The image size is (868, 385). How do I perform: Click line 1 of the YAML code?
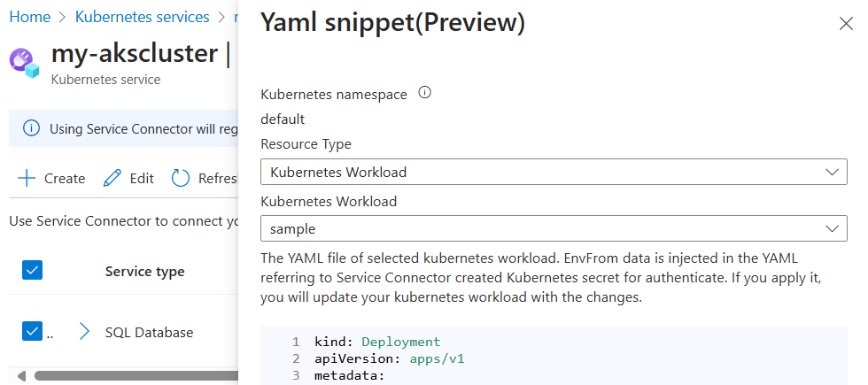point(376,342)
